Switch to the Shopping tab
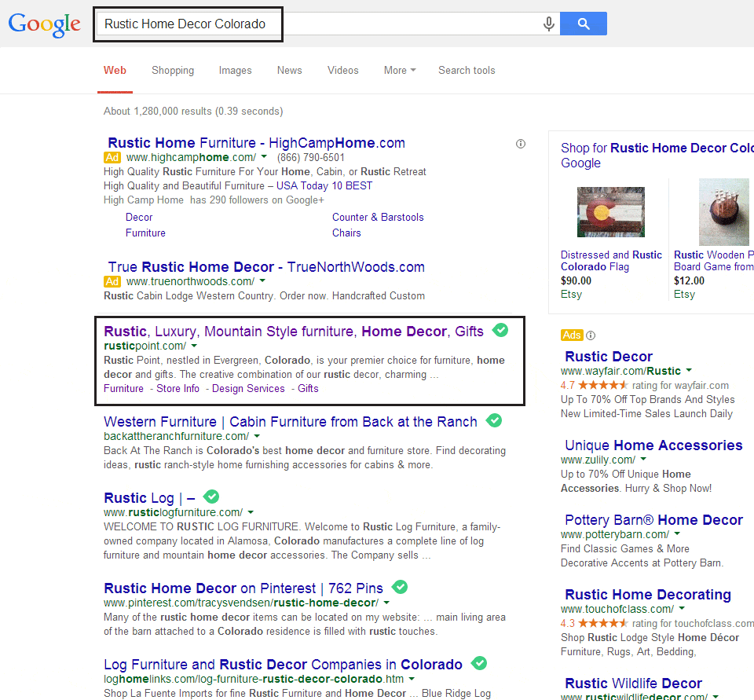Image resolution: width=754 pixels, height=700 pixels. pos(173,70)
